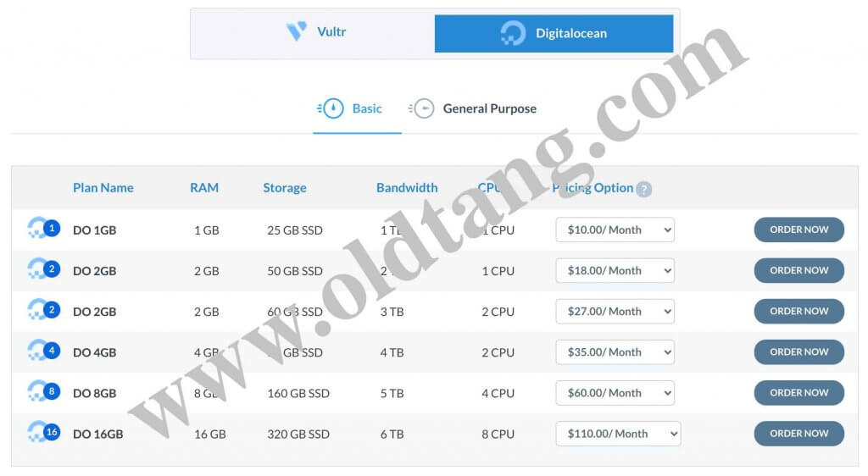Image resolution: width=868 pixels, height=476 pixels.
Task: Switch to the Vultr provider tab
Action: (x=314, y=33)
